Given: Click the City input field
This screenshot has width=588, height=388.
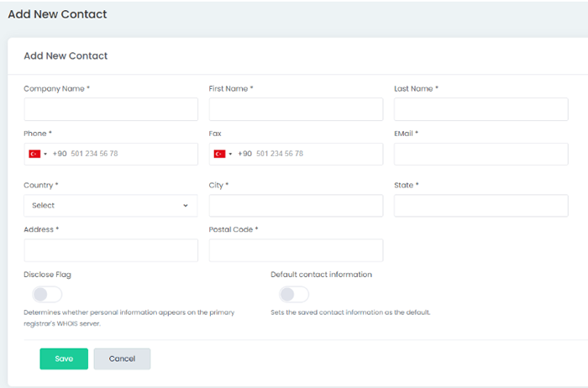Looking at the screenshot, I should 296,206.
